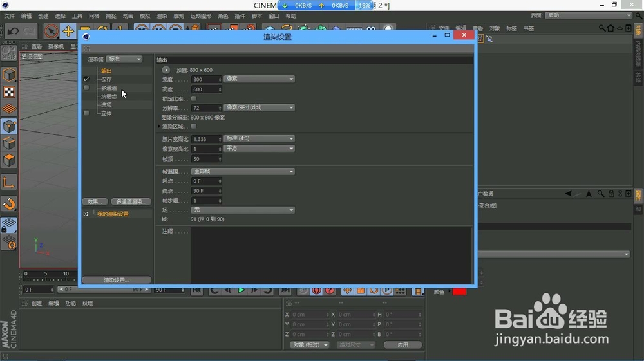Switch to points mode cube icon
644x361 pixels.
(x=9, y=126)
